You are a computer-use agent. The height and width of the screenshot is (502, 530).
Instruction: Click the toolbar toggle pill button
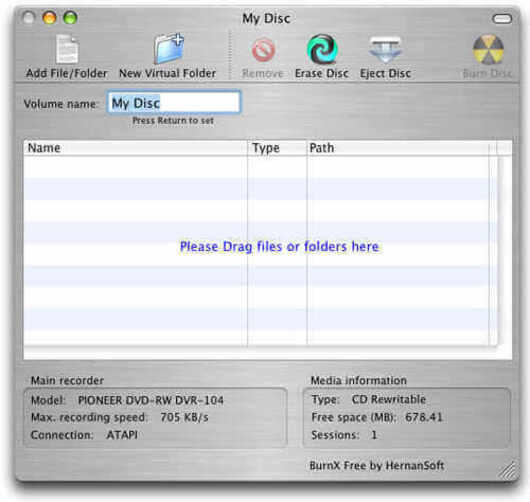502,19
